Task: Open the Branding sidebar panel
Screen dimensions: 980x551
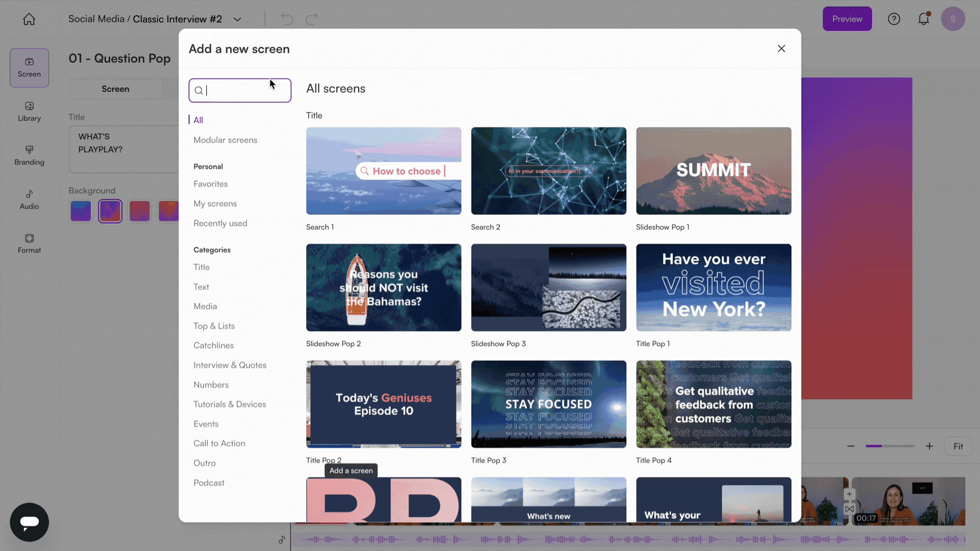Action: coord(29,155)
